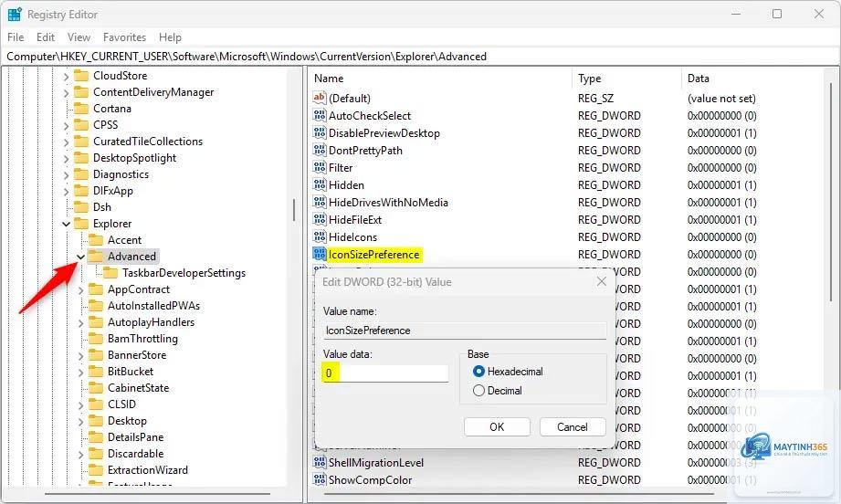The width and height of the screenshot is (841, 504).
Task: Click the values pane vertical scrollbar
Action: 831,193
